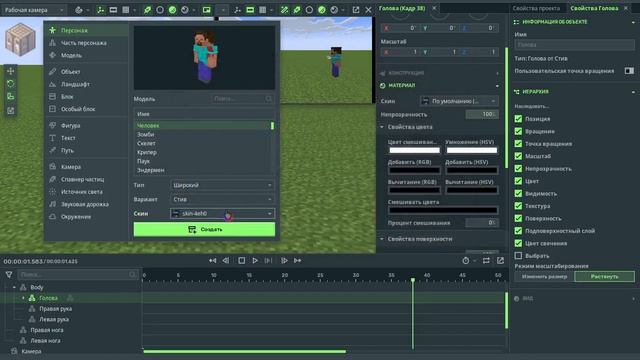Uncheck the Цвет свечения checkbox
This screenshot has height=360, width=640.
click(x=518, y=243)
